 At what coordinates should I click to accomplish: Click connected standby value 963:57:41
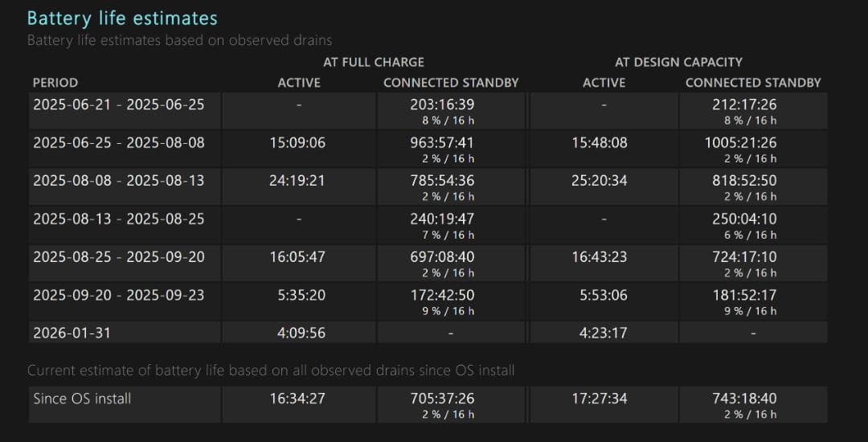450,143
